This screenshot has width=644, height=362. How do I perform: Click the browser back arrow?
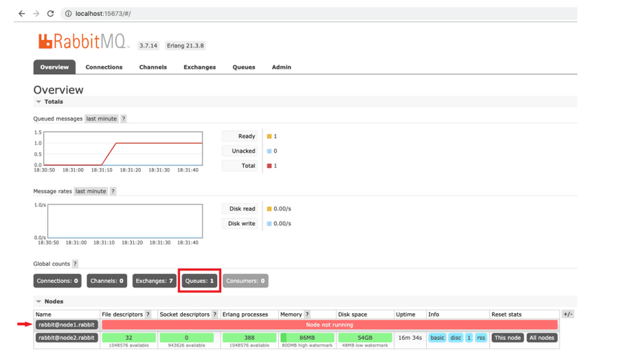tap(22, 14)
